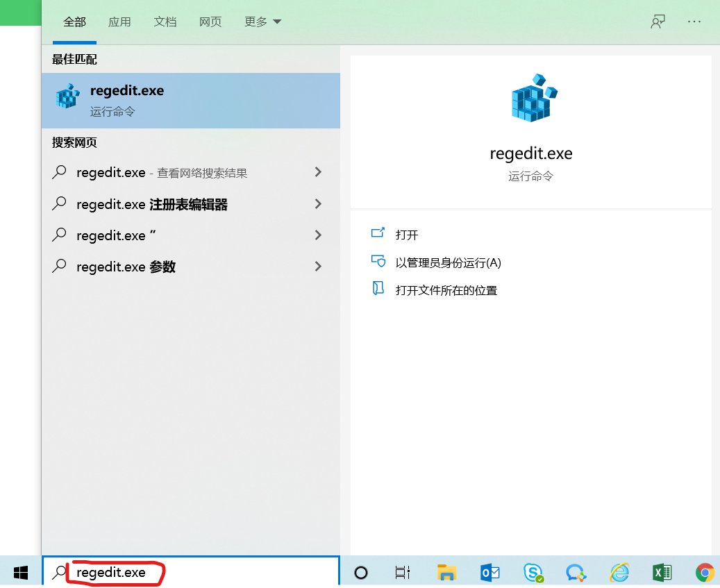Expand the regedit.exe 注册表编辑器 suggestion chevron
The image size is (720, 588).
coord(318,204)
